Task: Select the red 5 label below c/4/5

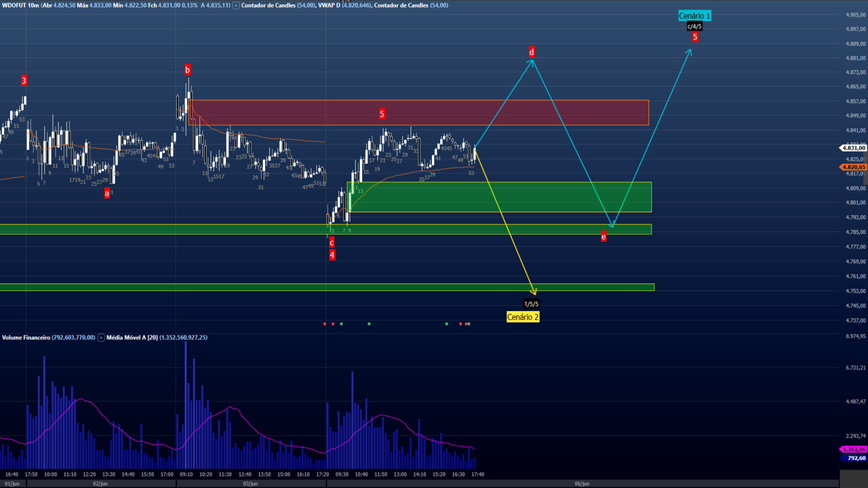Action: (695, 37)
